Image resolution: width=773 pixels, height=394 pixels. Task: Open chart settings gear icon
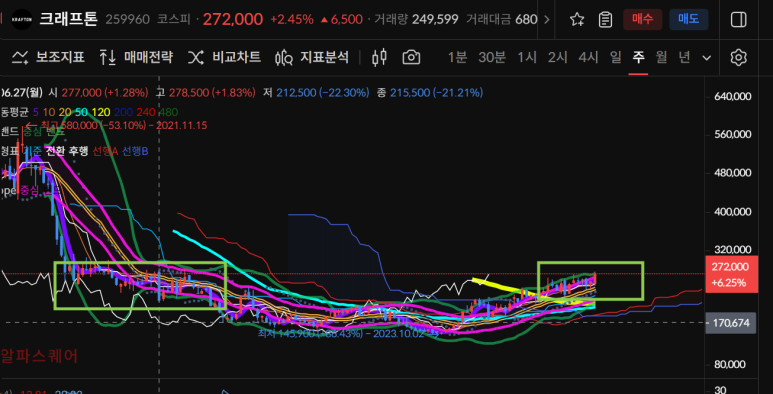[x=738, y=58]
